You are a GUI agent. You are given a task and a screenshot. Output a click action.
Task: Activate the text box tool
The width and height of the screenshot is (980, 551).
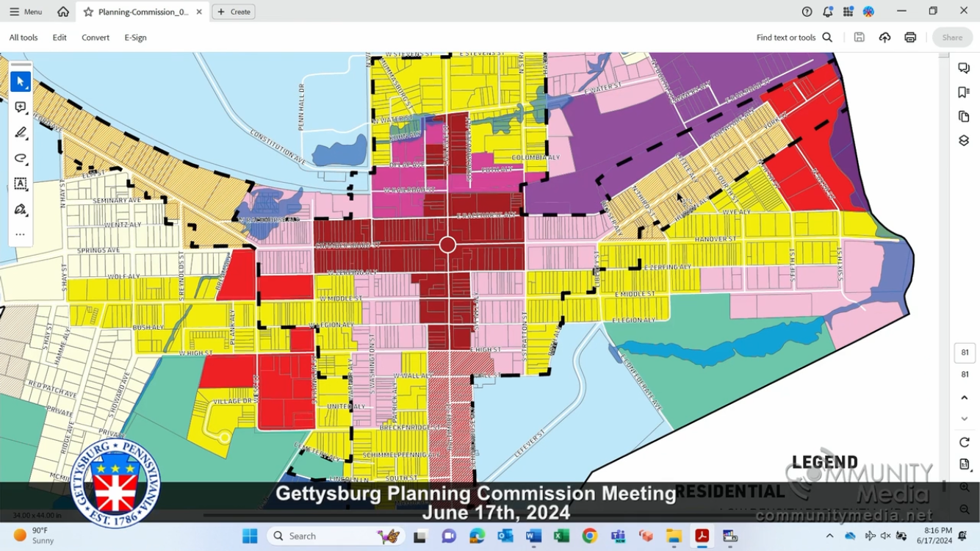click(x=21, y=184)
